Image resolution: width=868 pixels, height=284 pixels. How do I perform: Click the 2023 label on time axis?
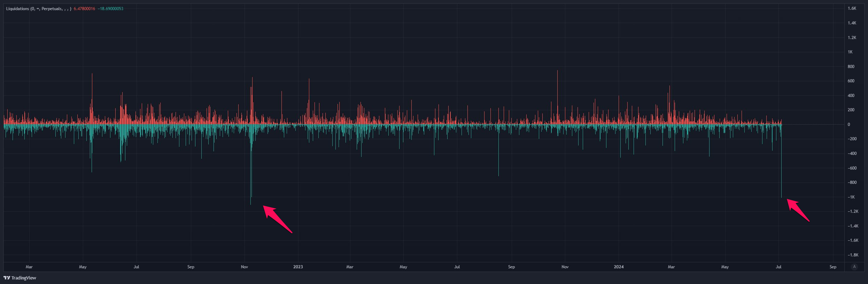[x=298, y=267]
